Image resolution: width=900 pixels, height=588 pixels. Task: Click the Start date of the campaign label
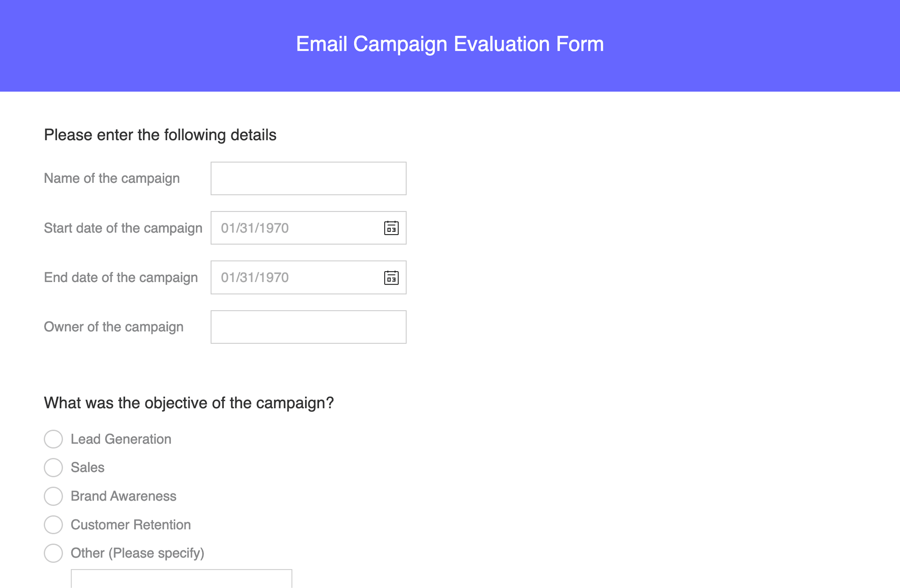[123, 227]
